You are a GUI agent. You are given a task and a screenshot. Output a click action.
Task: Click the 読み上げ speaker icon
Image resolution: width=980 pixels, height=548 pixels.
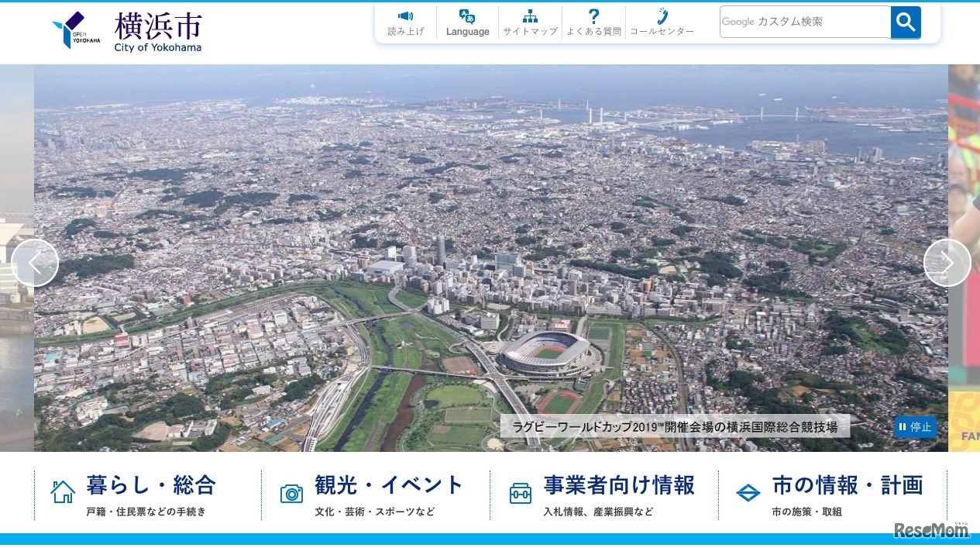(405, 16)
